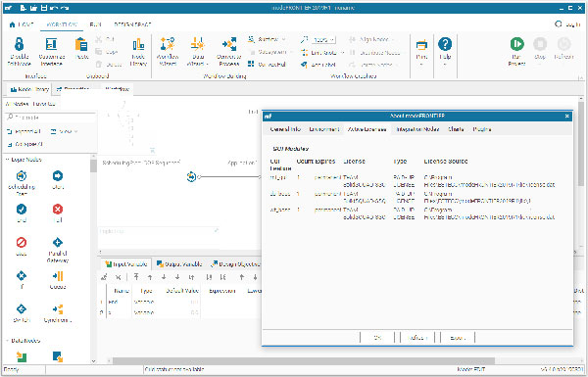Screen dimensions: 588x377
Task: Click the Refresh button in About dialog
Action: pyautogui.click(x=417, y=338)
